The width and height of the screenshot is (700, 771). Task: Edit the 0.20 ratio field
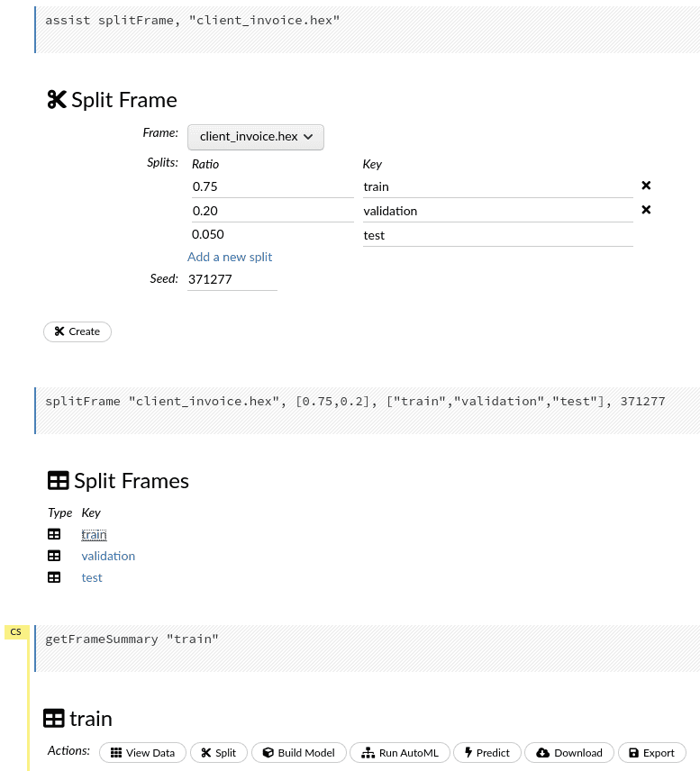point(258,211)
